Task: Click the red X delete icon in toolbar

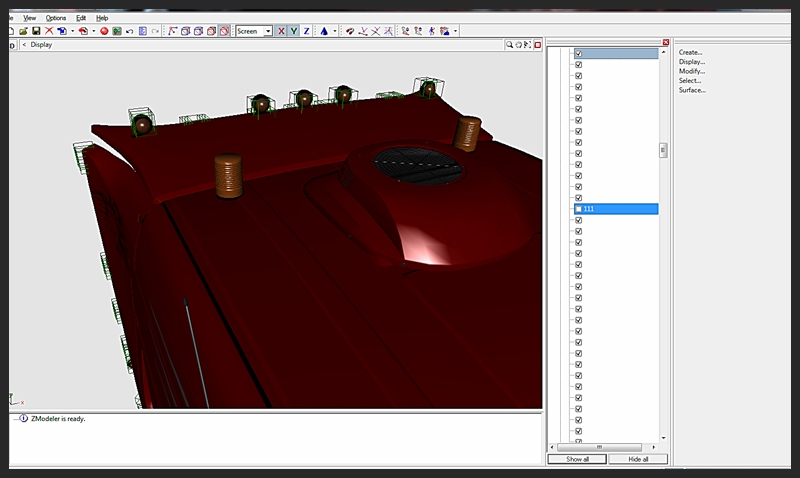Action: tap(49, 31)
